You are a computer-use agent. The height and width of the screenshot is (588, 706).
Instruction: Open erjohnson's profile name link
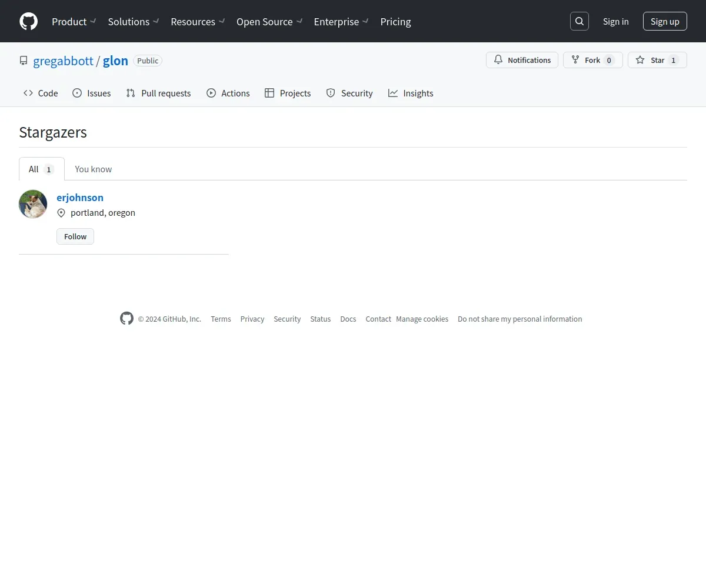[80, 198]
